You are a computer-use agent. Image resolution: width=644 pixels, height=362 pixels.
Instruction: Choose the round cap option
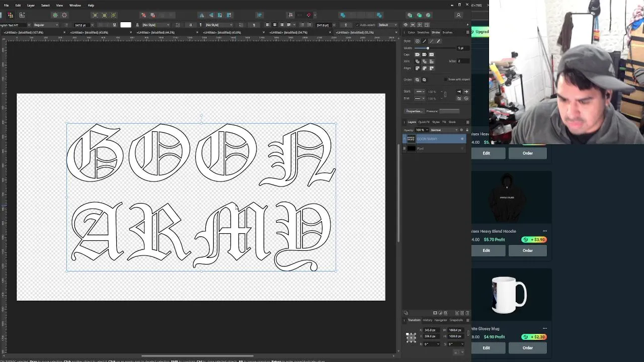(417, 54)
